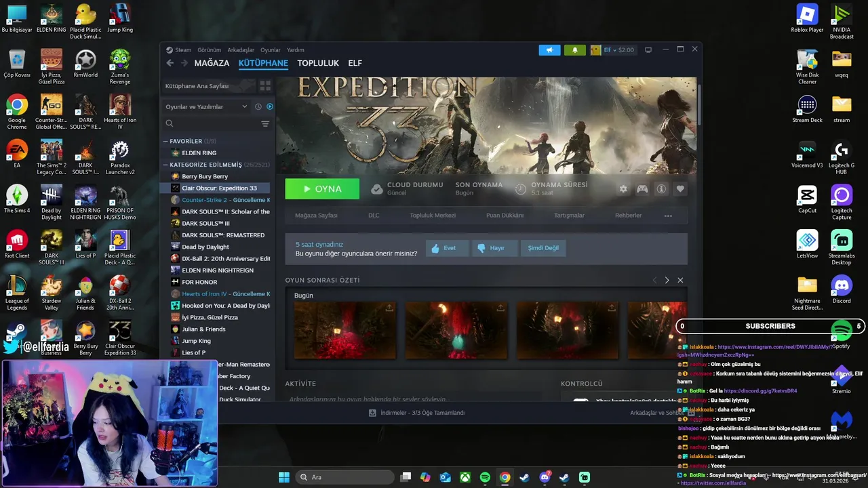
Task: Open the Steam menu
Action: coord(183,49)
